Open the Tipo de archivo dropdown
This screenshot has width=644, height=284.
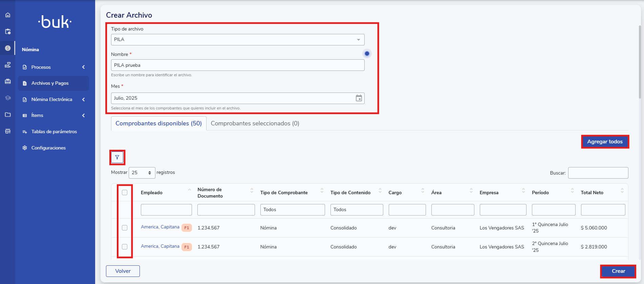point(237,40)
